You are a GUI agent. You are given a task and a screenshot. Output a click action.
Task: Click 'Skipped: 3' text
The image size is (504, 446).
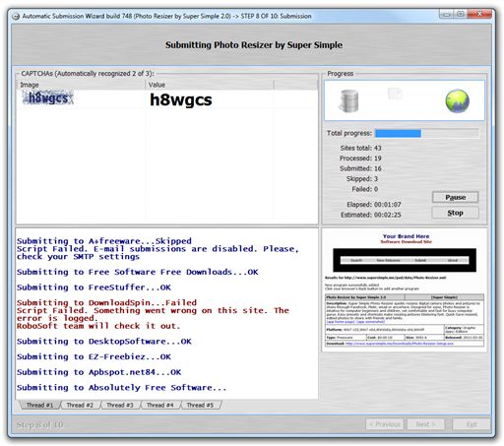(362, 178)
